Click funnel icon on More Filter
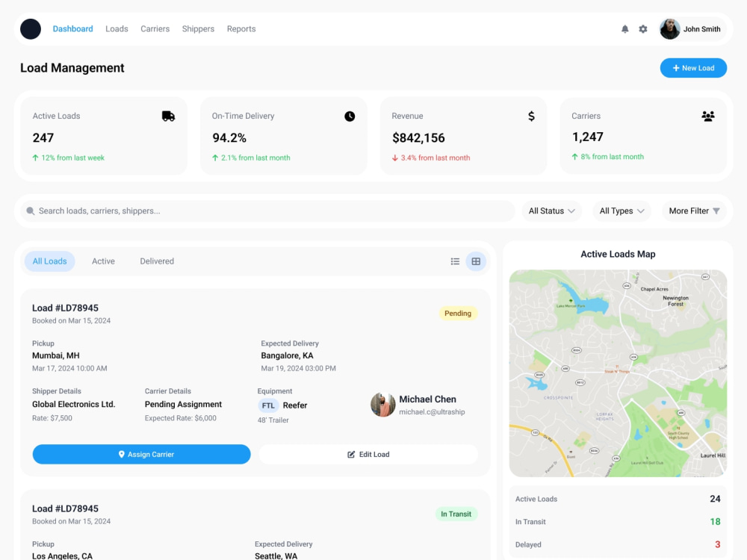The image size is (747, 560). (716, 211)
